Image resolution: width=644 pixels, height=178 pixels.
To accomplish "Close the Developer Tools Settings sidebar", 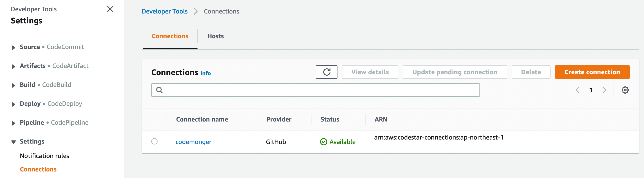I will click(x=110, y=9).
